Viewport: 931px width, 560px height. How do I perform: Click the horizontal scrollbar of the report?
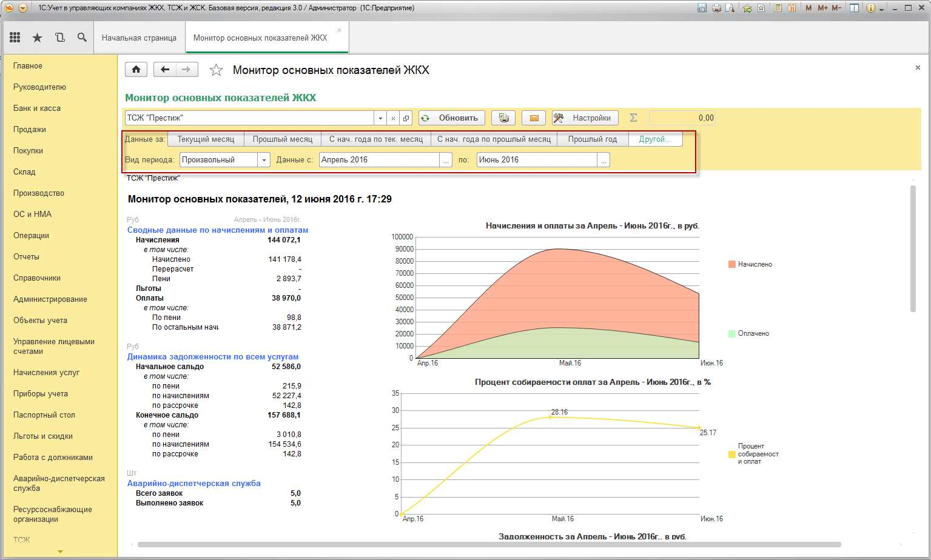coord(489,544)
